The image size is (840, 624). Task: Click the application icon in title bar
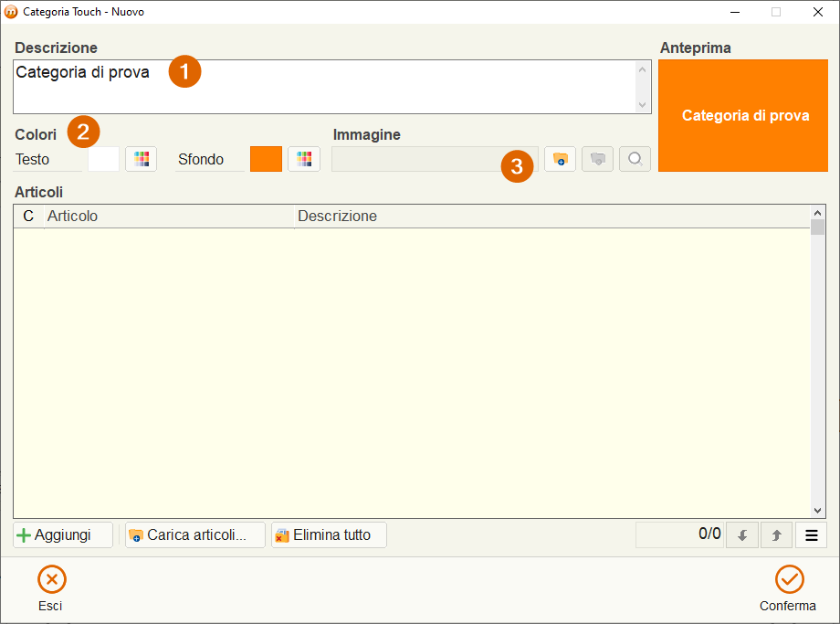[11, 12]
